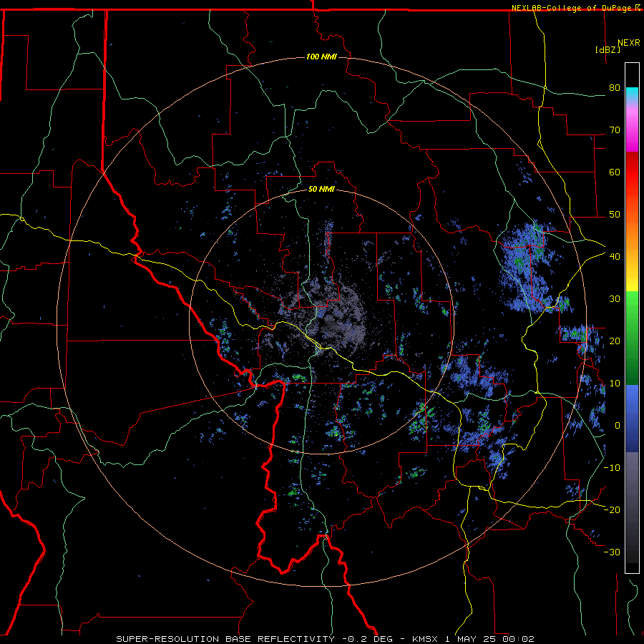Click the 80 dBZ scale value

615,88
